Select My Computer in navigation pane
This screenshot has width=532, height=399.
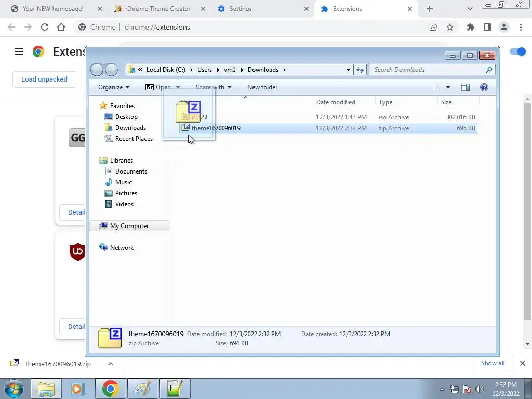tap(129, 226)
